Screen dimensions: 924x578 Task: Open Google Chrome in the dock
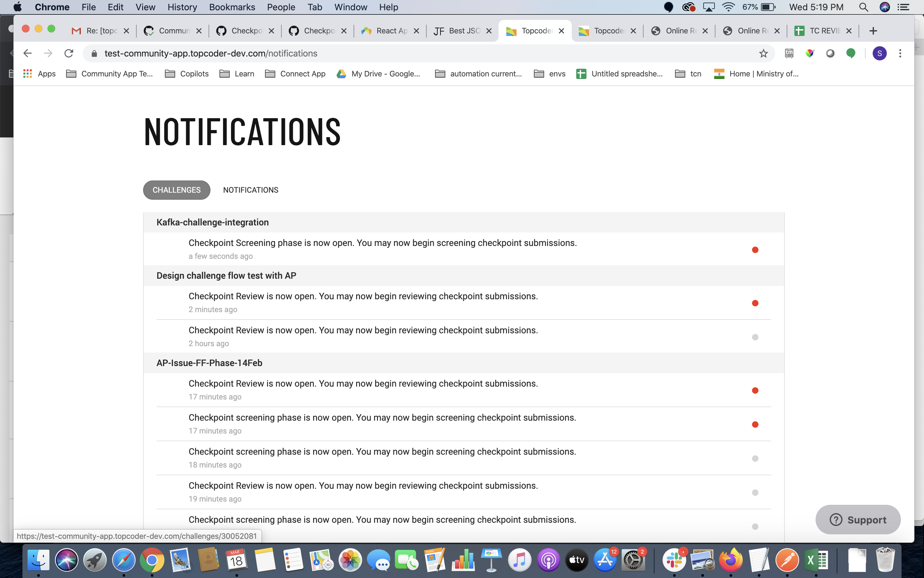coord(151,560)
